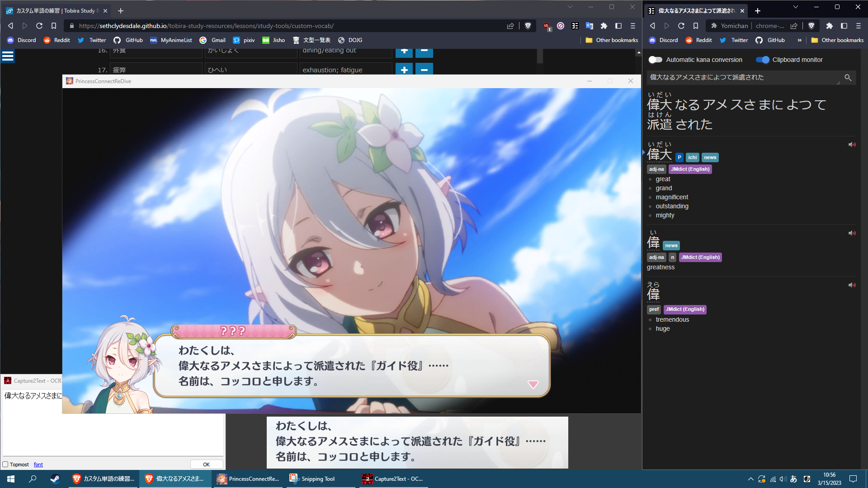Click the minus button on row 17
This screenshot has height=488, width=868.
tap(424, 70)
